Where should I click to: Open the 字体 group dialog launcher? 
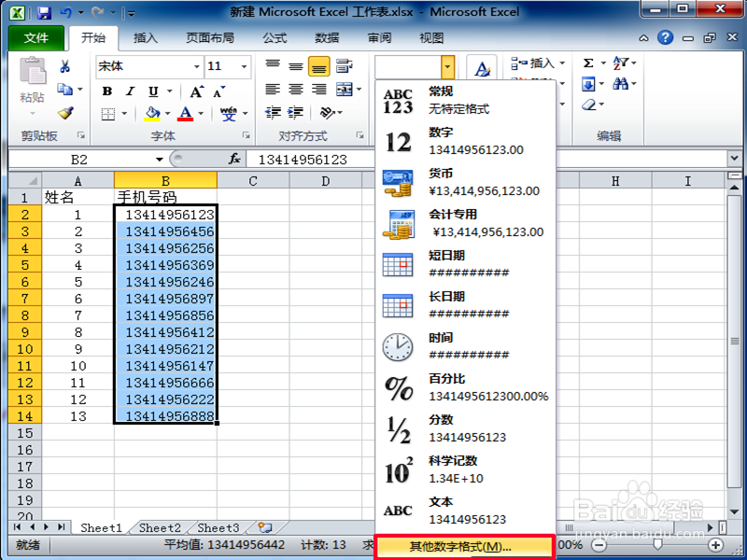(247, 135)
